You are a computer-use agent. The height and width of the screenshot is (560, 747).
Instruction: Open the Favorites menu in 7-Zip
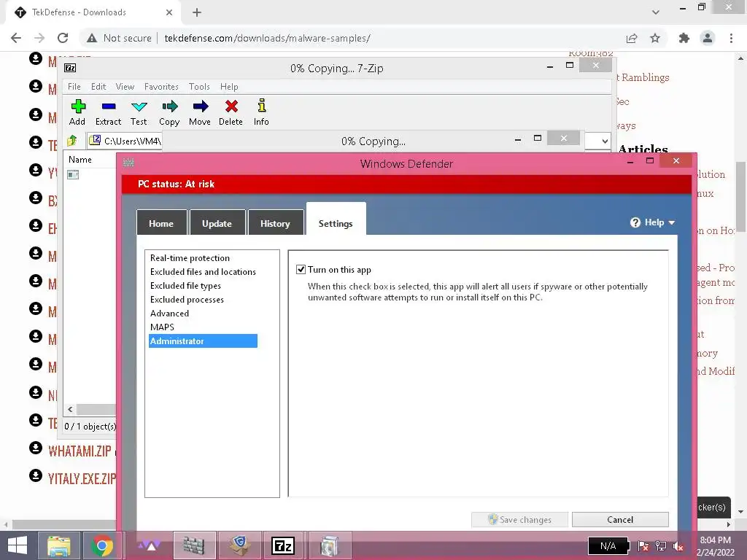point(161,87)
